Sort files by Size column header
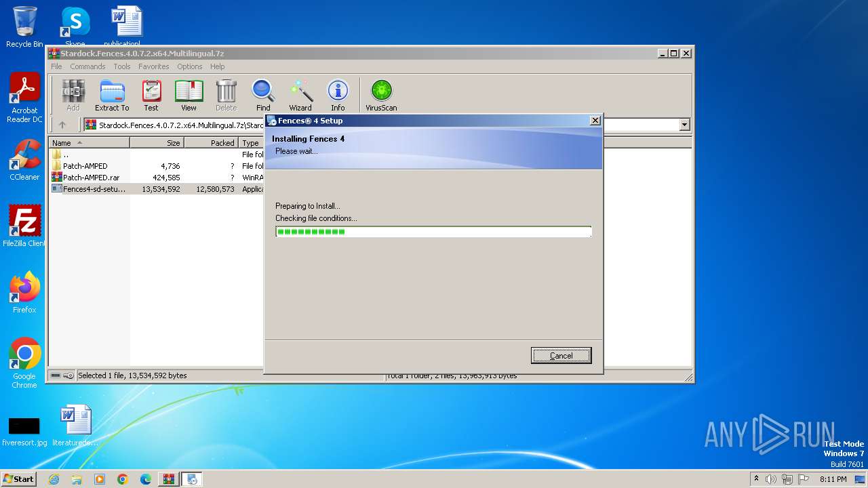The height and width of the screenshot is (488, 868). 157,143
